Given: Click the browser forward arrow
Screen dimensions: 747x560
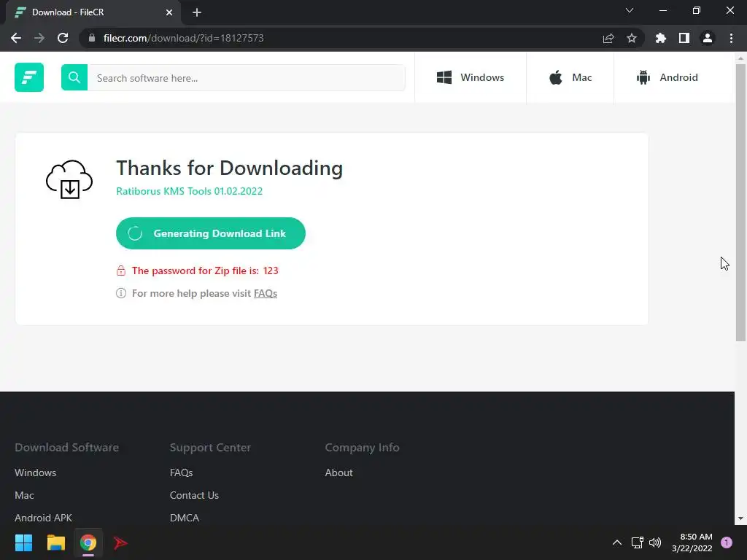Looking at the screenshot, I should [x=39, y=38].
